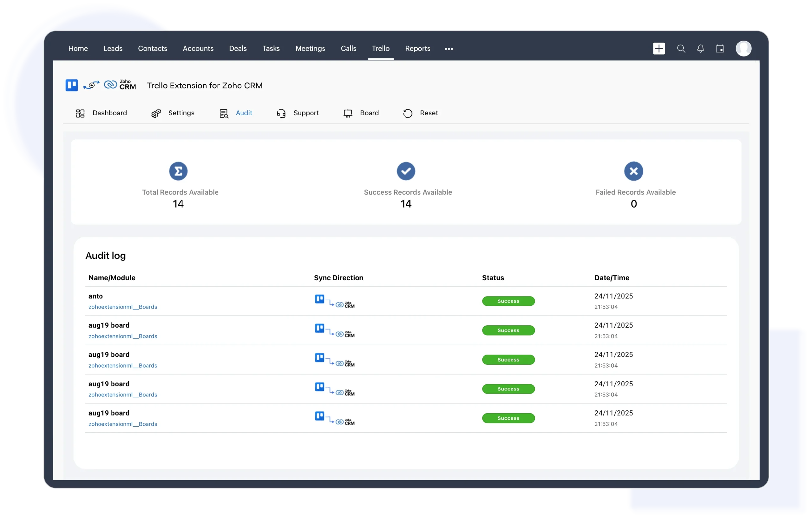Screen dimensions: 812x519
Task: Open the zohoextensionml__Boards link under anto
Action: click(x=123, y=307)
